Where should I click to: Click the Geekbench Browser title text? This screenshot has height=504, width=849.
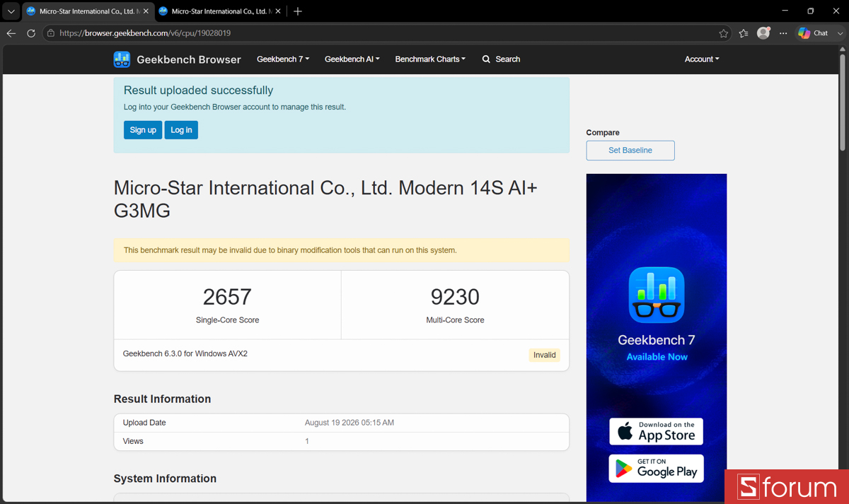pos(189,59)
